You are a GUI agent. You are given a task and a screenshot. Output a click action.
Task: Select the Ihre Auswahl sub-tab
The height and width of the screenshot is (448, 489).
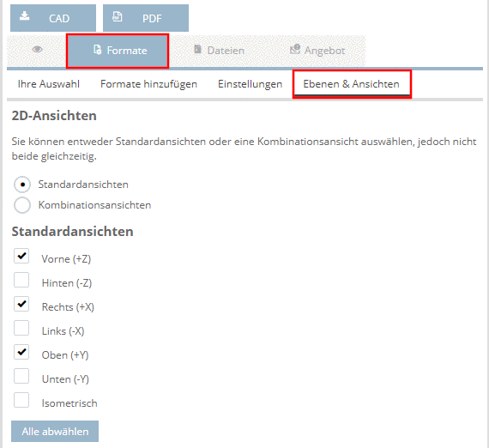tap(49, 84)
